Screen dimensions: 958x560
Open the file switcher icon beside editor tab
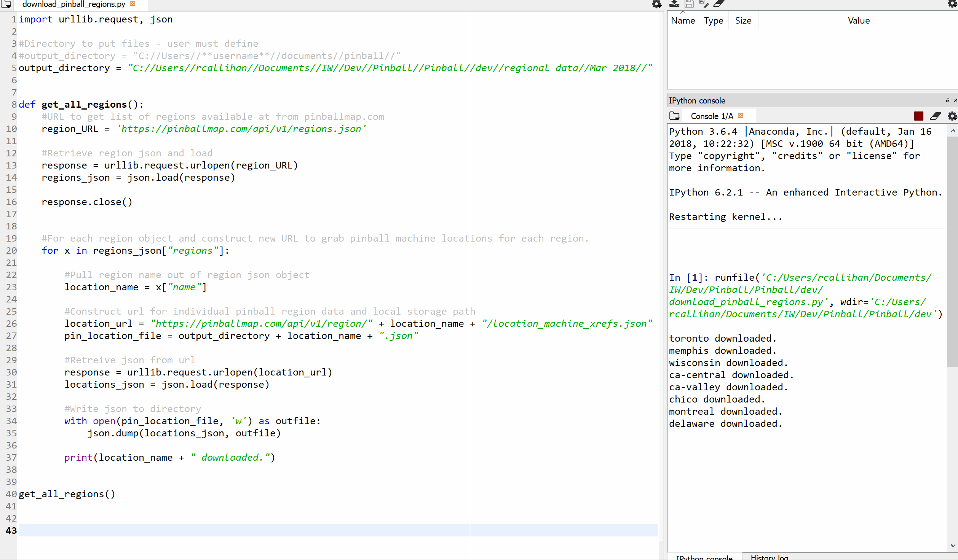pos(6,4)
